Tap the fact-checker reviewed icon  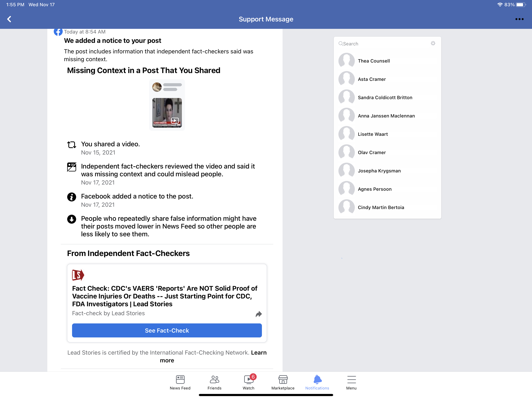(x=71, y=167)
